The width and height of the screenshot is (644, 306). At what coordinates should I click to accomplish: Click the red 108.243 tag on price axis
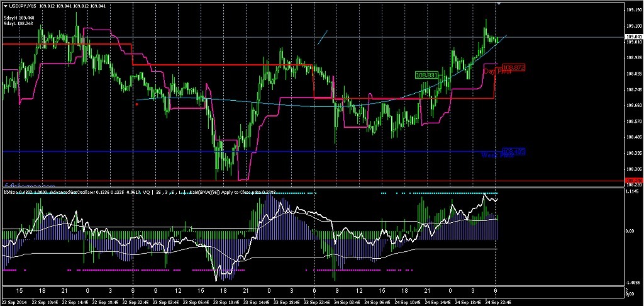[x=634, y=181]
